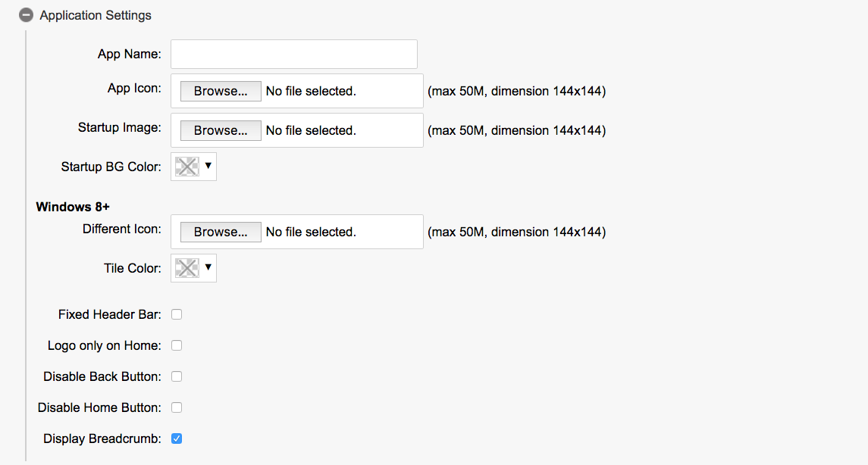Click the App Name text field
The image size is (868, 465).
pos(294,55)
